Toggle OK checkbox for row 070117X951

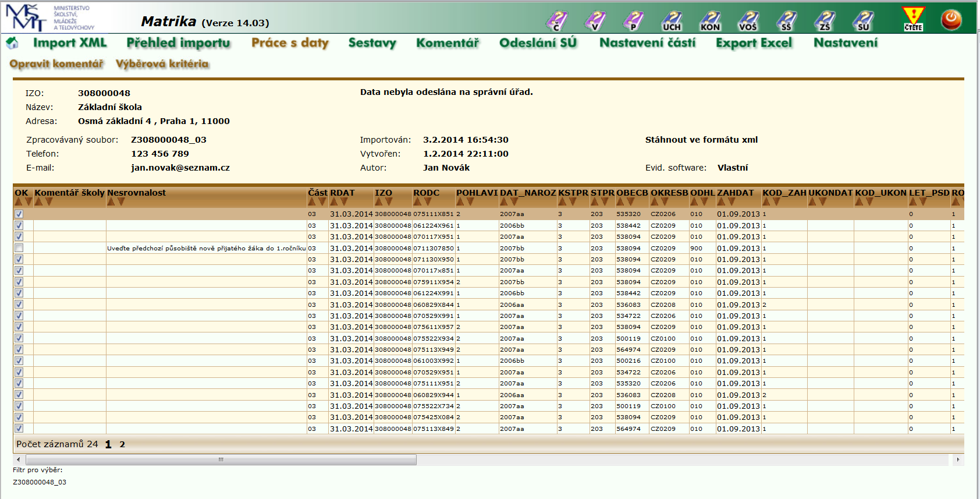[x=19, y=236]
